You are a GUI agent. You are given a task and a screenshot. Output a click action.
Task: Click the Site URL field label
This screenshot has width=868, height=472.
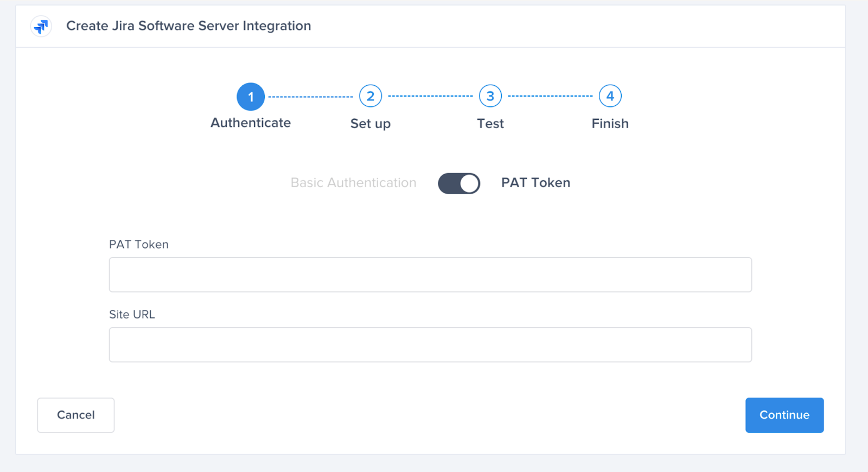coord(132,315)
